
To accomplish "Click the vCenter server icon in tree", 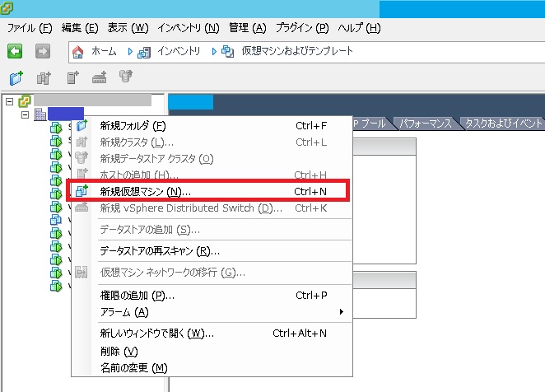I will pos(24,100).
